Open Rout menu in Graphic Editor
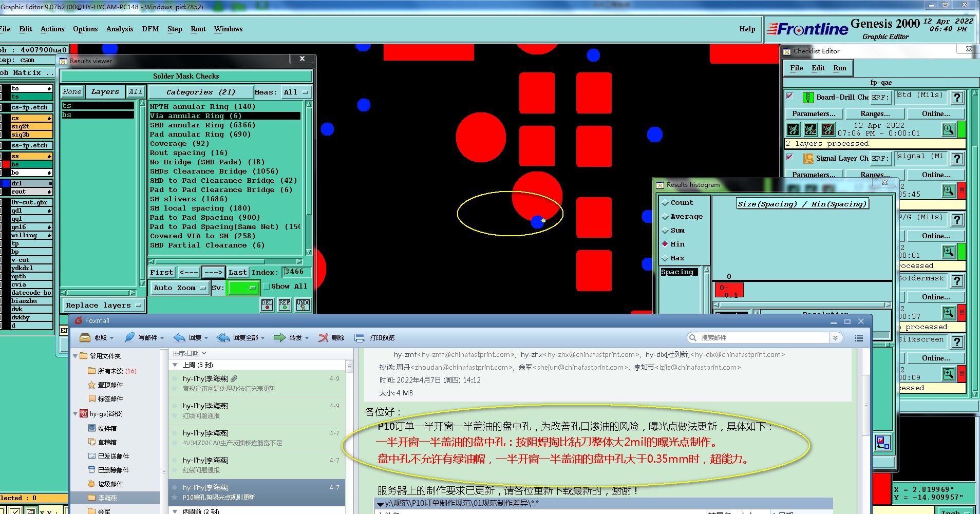980x514 pixels. (x=198, y=29)
